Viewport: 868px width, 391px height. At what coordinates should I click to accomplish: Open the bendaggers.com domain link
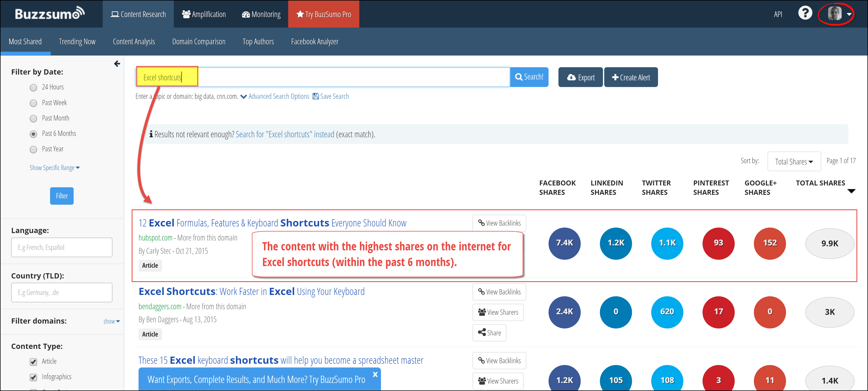click(x=160, y=307)
